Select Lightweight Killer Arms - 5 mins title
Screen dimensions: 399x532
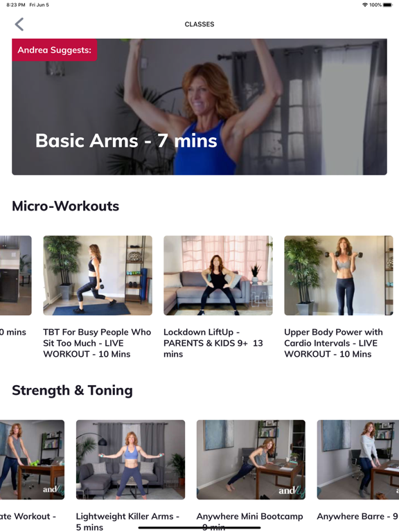click(x=127, y=522)
